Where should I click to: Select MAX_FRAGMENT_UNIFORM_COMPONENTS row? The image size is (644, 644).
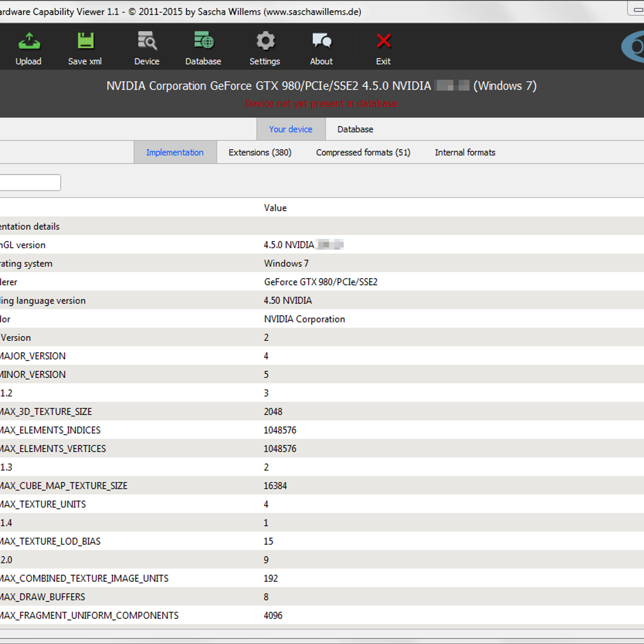coord(322,615)
